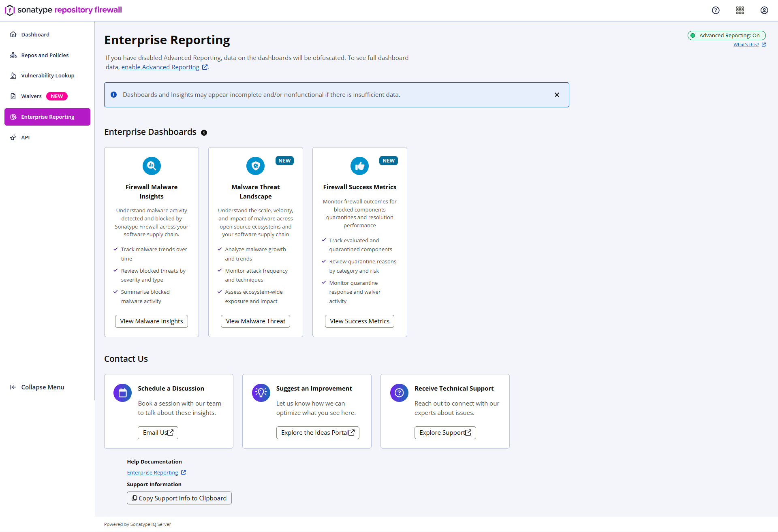
Task: Open the apps grid icon
Action: [740, 11]
